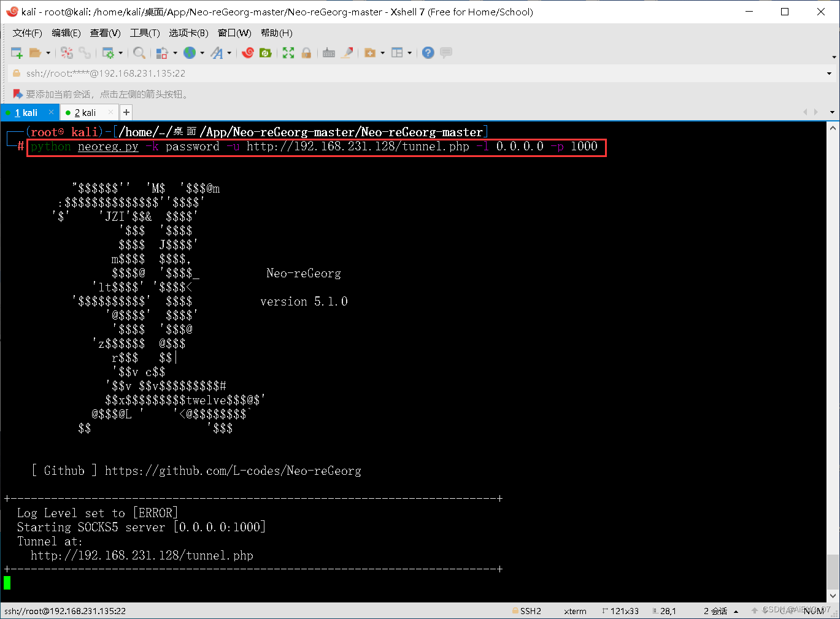Click the highlight pen icon

pos(347,53)
